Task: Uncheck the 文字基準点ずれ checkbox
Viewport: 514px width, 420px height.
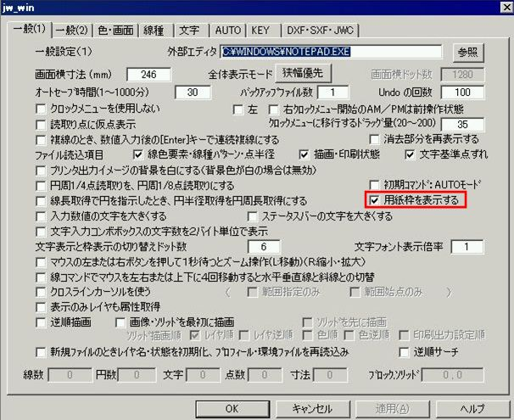Action: pyautogui.click(x=410, y=154)
